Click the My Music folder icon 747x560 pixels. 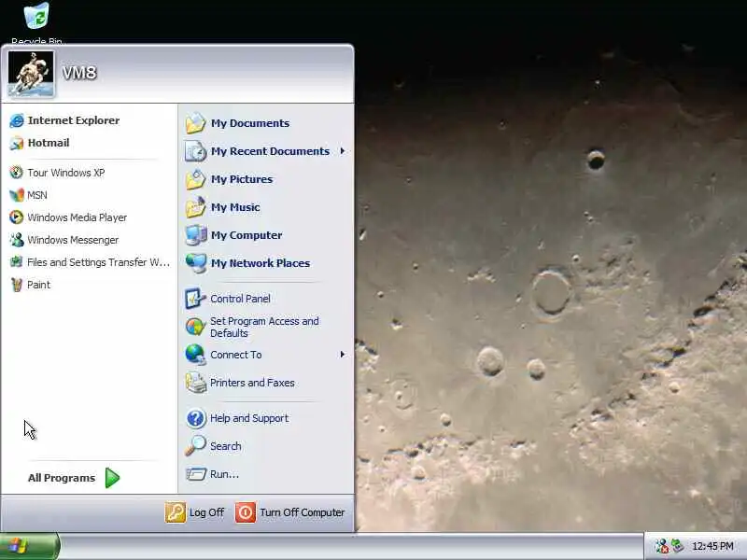(x=195, y=207)
